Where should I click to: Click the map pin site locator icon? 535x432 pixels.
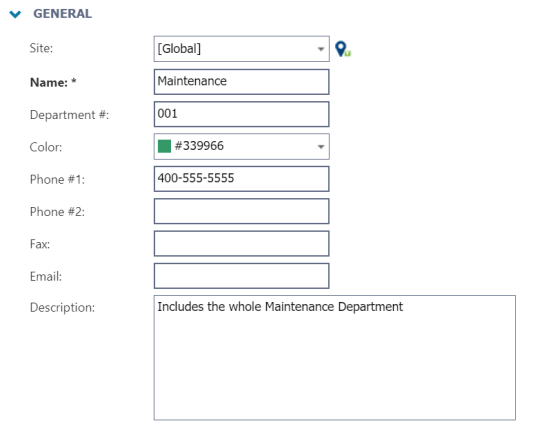343,49
